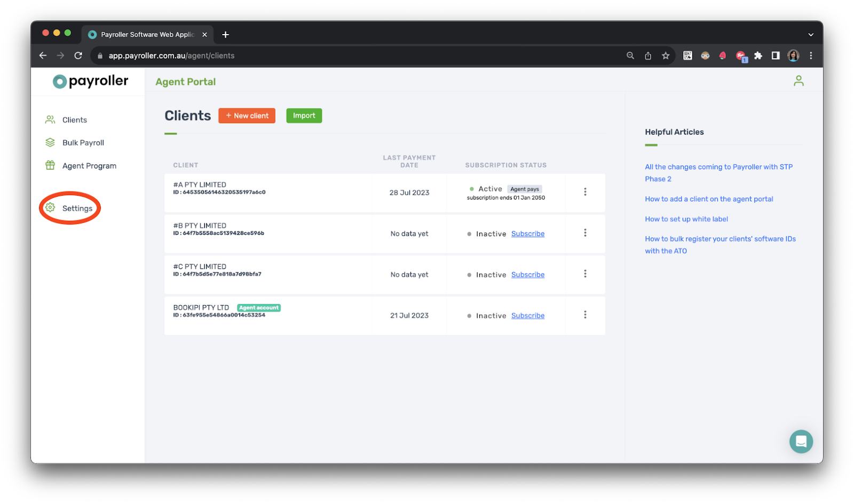Open a new browser tab
Screen dimensions: 854x504
[x=226, y=35]
